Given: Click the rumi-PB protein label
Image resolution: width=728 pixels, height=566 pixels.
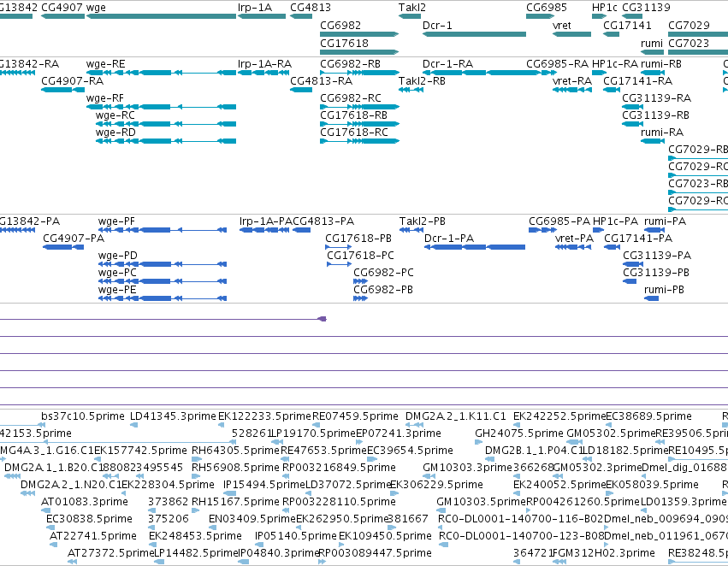Looking at the screenshot, I should pyautogui.click(x=664, y=290).
